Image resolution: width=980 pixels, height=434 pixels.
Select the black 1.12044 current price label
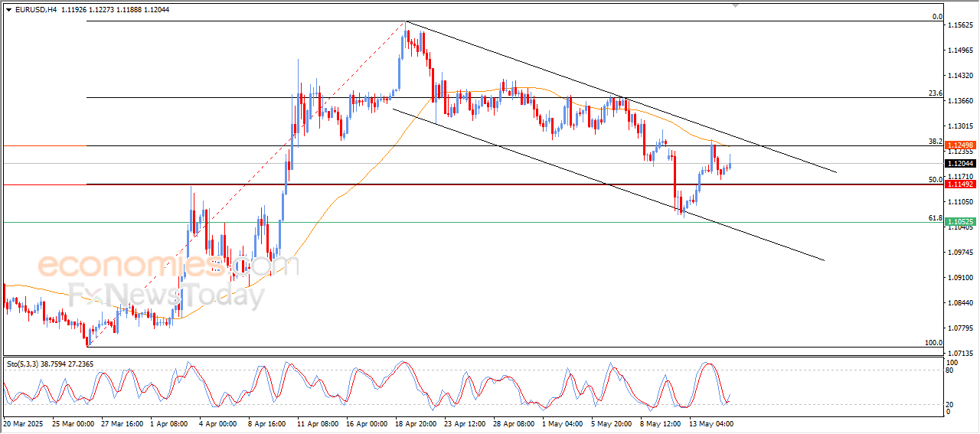(x=959, y=164)
